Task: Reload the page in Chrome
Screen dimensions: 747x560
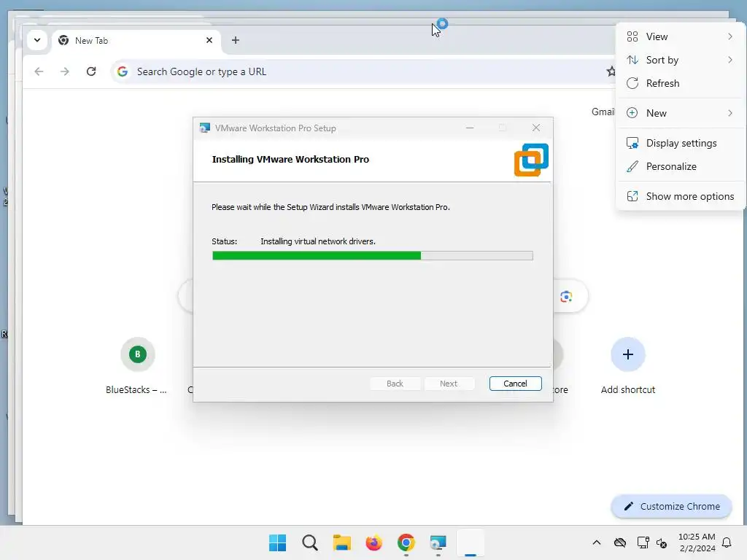Action: 91,72
